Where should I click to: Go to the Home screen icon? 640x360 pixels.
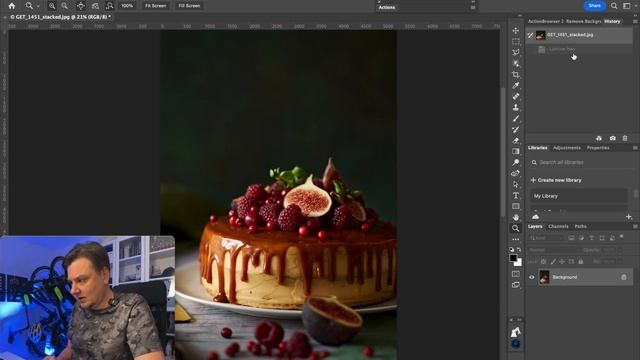pos(12,6)
